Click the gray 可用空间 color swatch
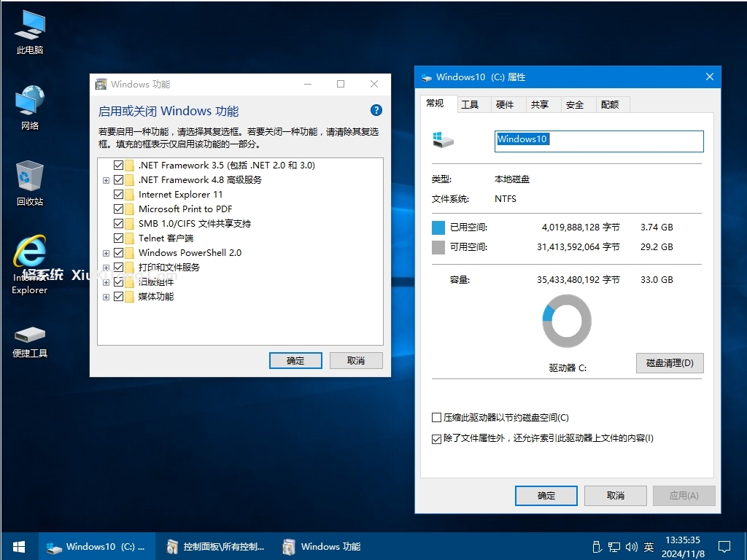This screenshot has height=560, width=747. tap(438, 247)
